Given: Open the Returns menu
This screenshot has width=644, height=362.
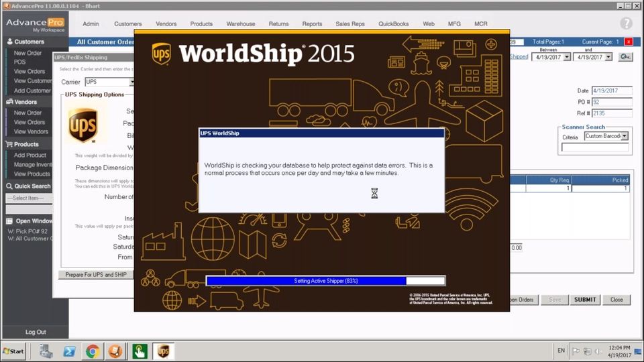Looking at the screenshot, I should tap(278, 24).
